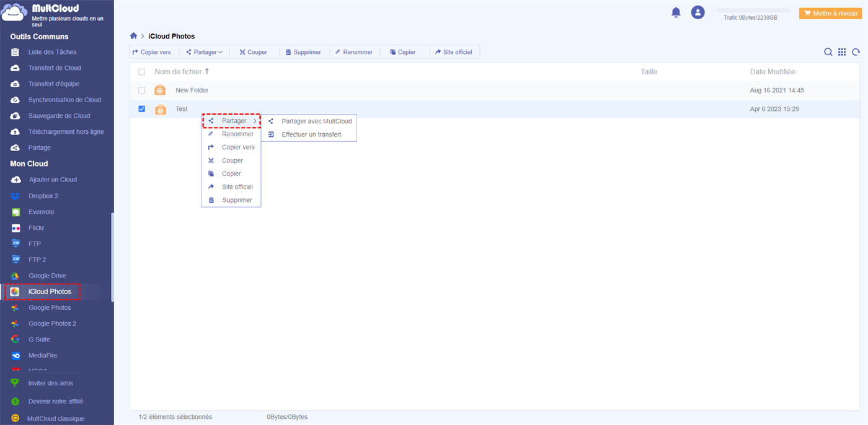The image size is (868, 425).
Task: Choose Supprimer in context menu
Action: [x=231, y=200]
